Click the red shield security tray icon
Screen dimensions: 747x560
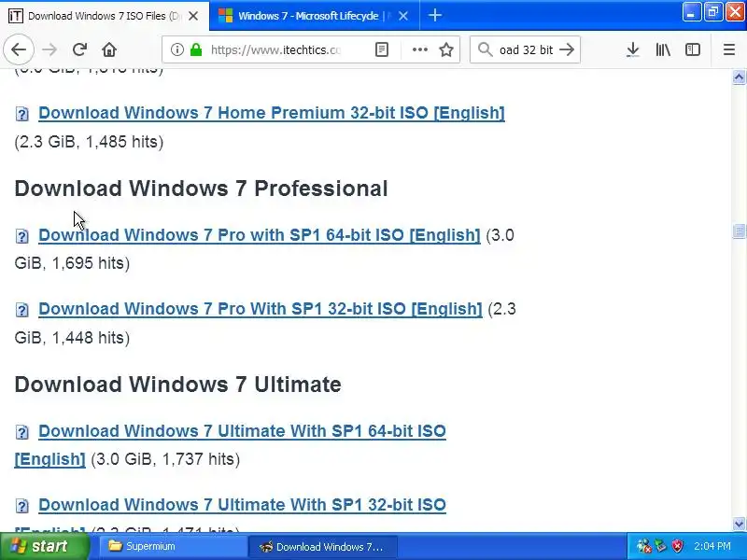click(677, 546)
